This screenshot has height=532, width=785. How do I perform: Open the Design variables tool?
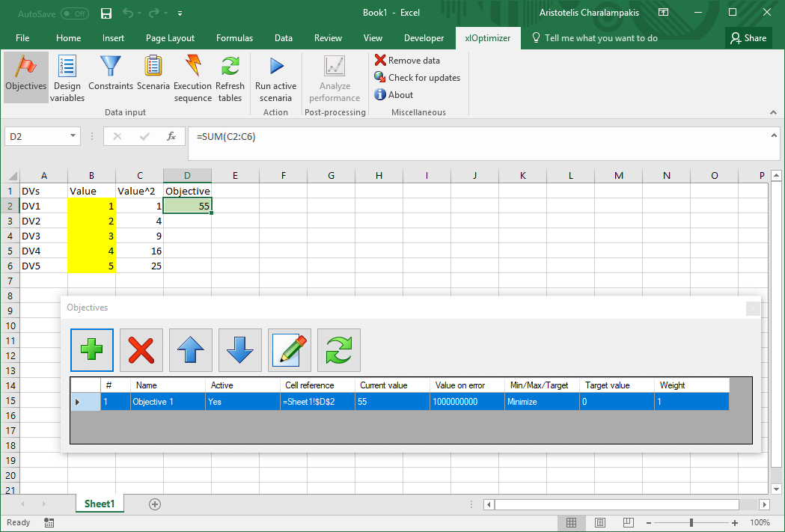click(67, 77)
